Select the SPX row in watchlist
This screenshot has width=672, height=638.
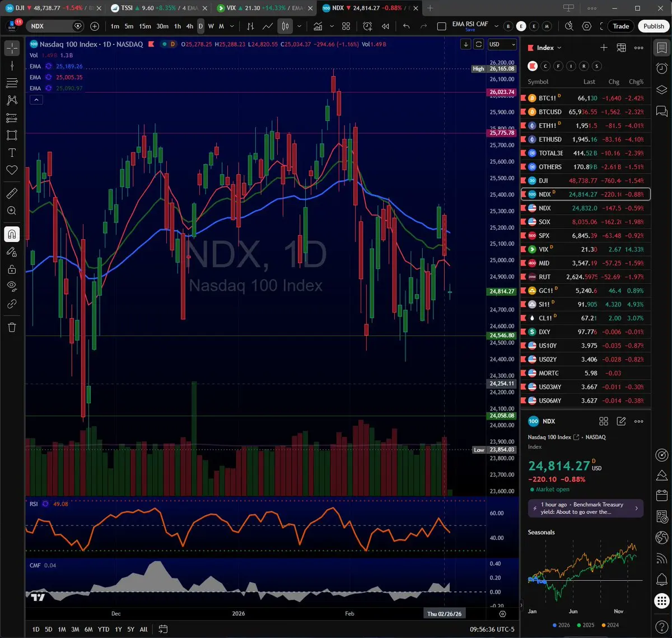tap(586, 235)
